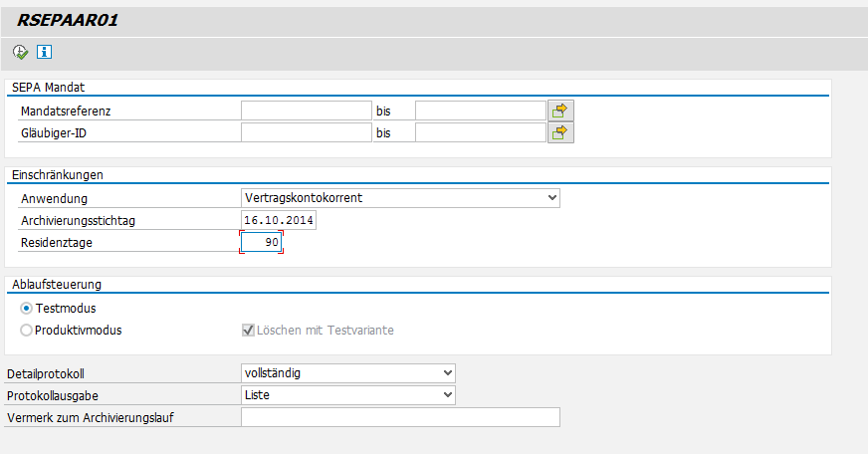Select the Produktivmodus radio button
This screenshot has width=868, height=454.
pyautogui.click(x=26, y=330)
